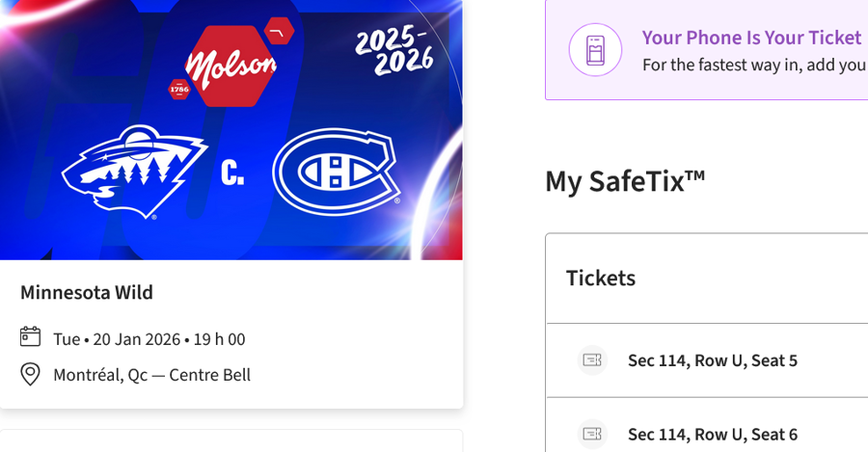Click the Montréal, Qc — Centre Bell venue text

point(151,375)
